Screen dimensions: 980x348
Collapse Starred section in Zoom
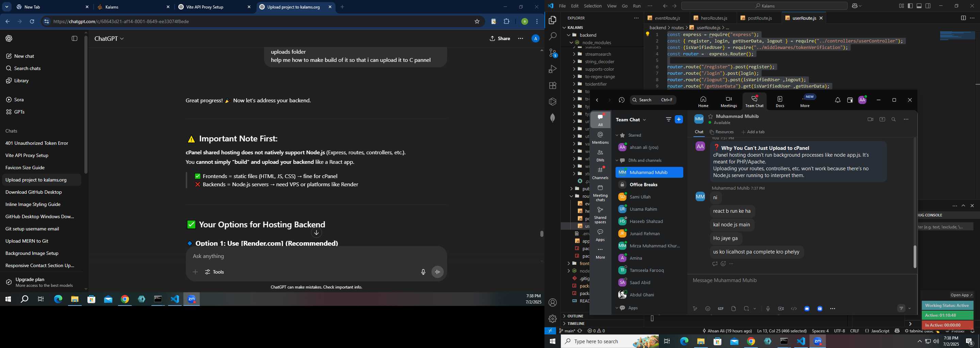[618, 136]
